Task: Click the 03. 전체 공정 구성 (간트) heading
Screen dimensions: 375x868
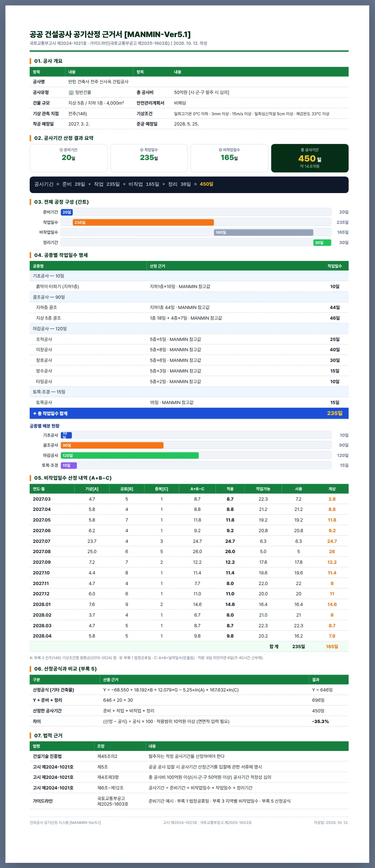Action: coord(62,202)
